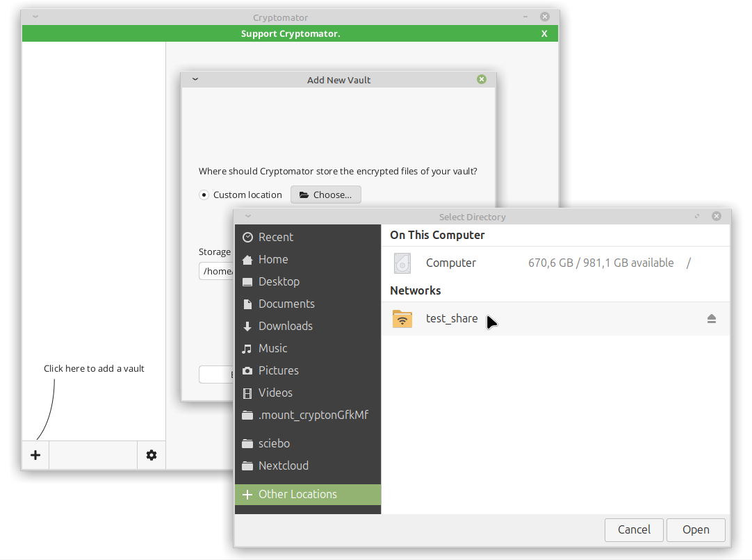The height and width of the screenshot is (560, 752).
Task: Select .mount_cryptonGfkMf bookmark in sidebar
Action: [308, 415]
